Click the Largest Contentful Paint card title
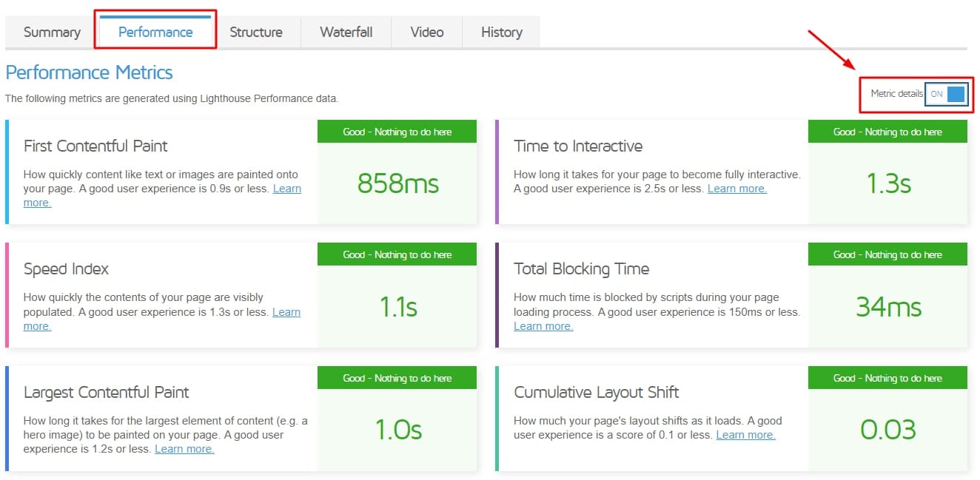 tap(106, 393)
